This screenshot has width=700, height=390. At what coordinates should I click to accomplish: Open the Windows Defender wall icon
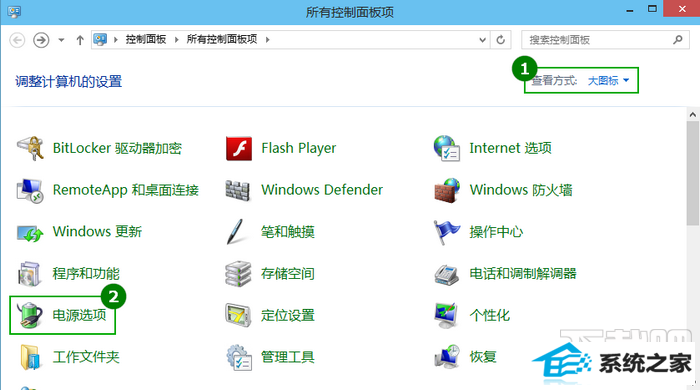(x=238, y=191)
